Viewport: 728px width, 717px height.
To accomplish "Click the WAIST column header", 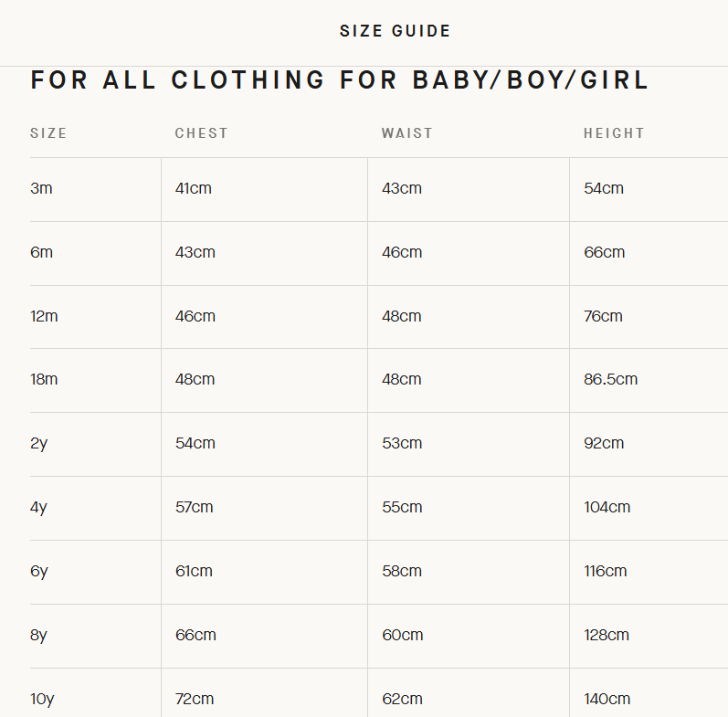I will (407, 133).
